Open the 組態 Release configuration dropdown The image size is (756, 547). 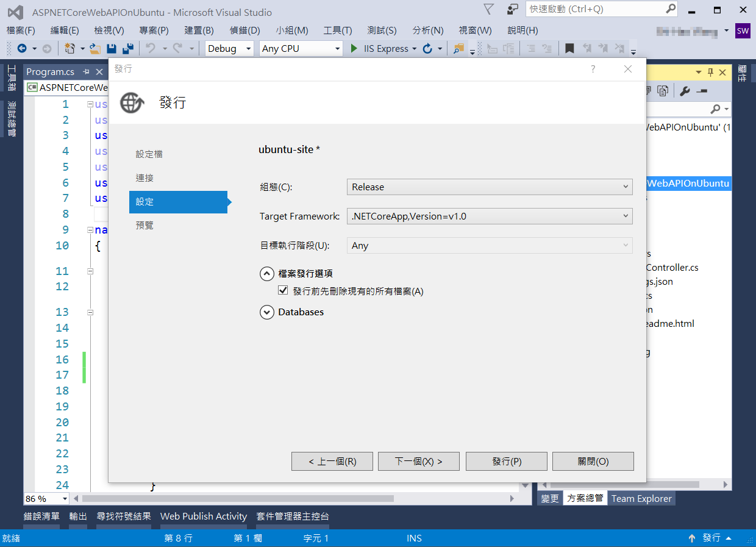[x=490, y=187]
